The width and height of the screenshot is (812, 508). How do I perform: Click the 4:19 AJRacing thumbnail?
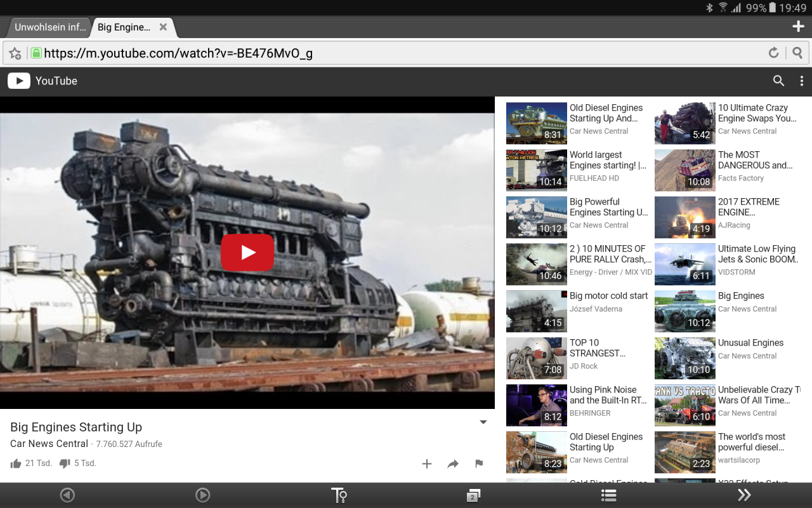pyautogui.click(x=684, y=217)
